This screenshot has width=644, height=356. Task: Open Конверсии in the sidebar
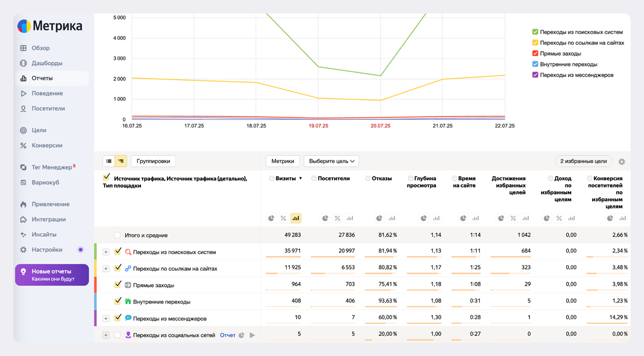coord(47,145)
